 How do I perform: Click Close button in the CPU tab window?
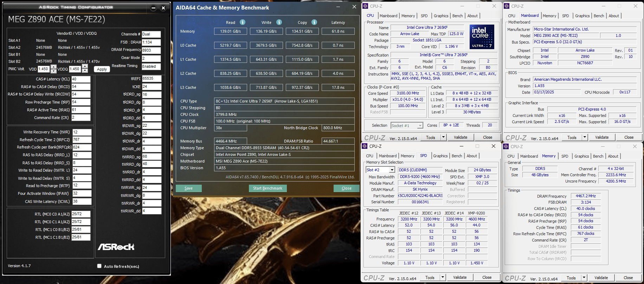pyautogui.click(x=488, y=137)
